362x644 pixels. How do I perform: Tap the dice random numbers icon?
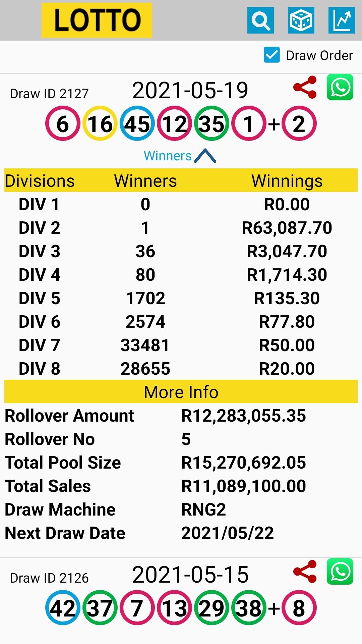[x=301, y=20]
